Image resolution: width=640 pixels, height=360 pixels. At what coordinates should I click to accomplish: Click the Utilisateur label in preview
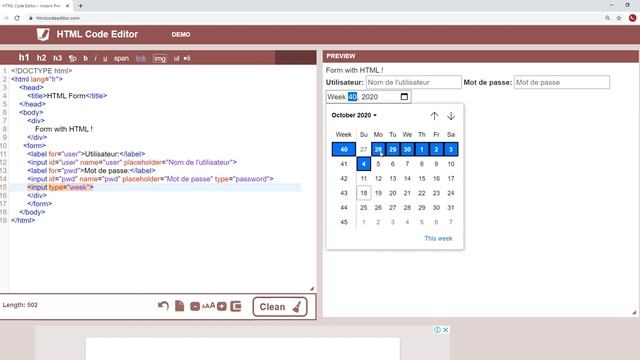point(344,82)
